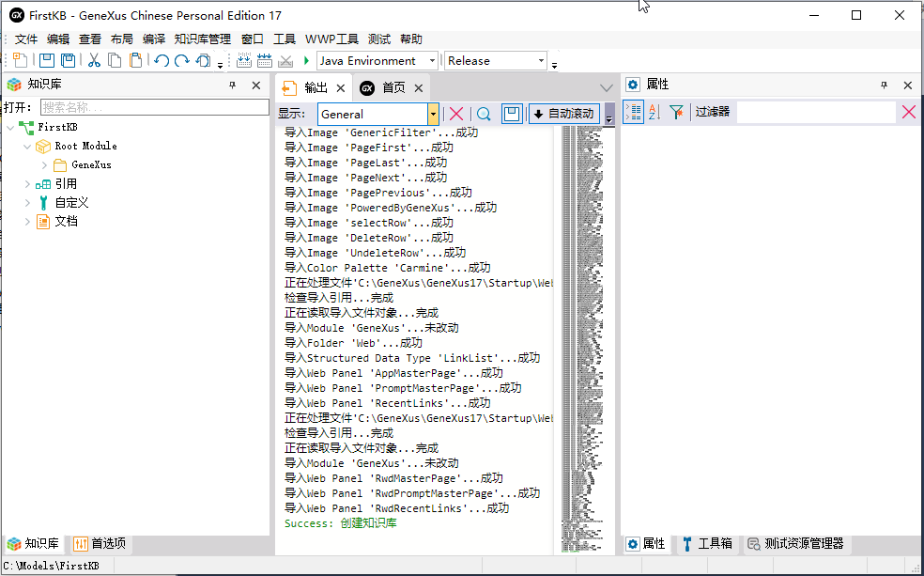Pin the 属性 panel

click(x=884, y=86)
